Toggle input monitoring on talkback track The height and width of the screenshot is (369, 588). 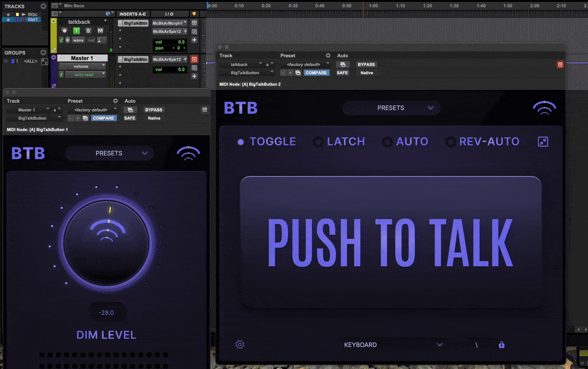(77, 31)
